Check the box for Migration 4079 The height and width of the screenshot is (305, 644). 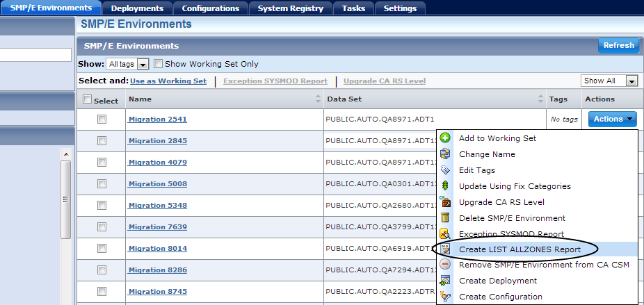(x=102, y=162)
